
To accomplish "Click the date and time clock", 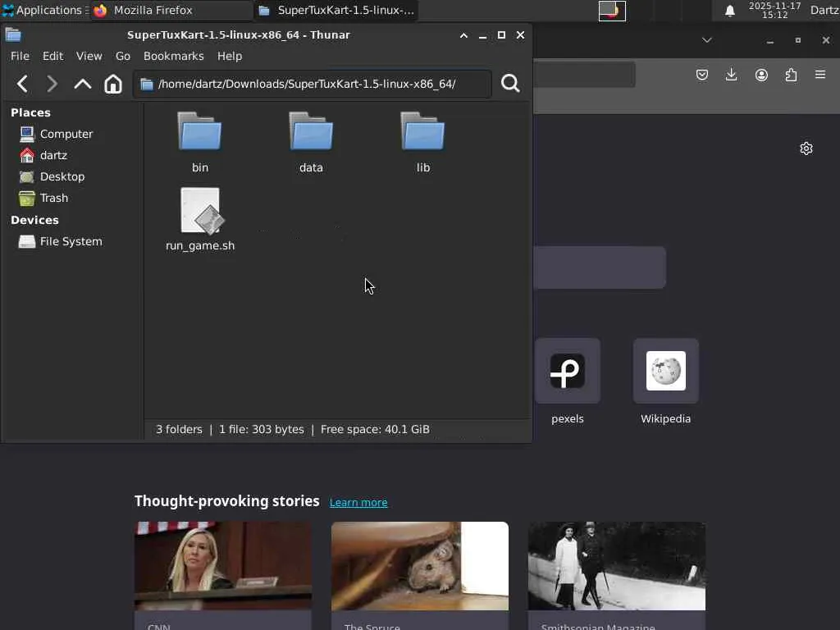I will pyautogui.click(x=774, y=10).
